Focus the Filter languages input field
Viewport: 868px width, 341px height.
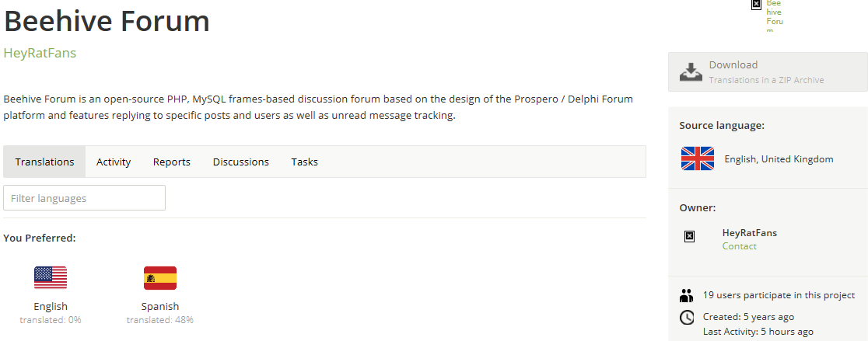click(x=84, y=198)
